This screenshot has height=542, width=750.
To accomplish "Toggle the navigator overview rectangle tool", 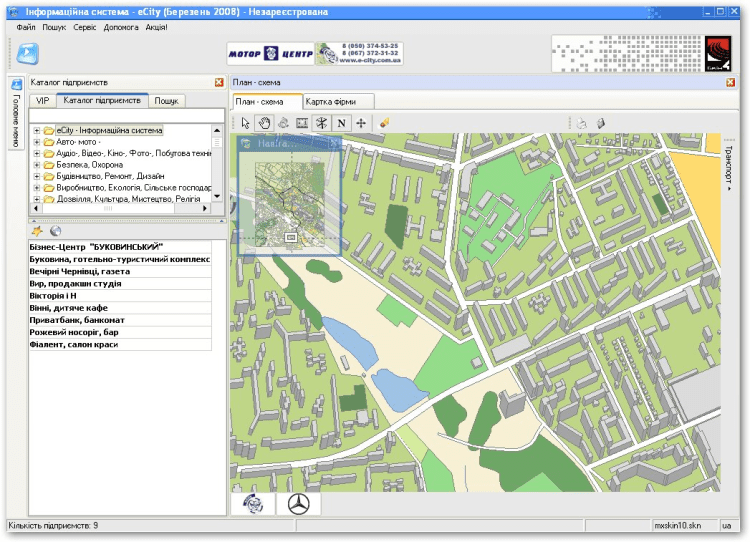I will pyautogui.click(x=303, y=123).
